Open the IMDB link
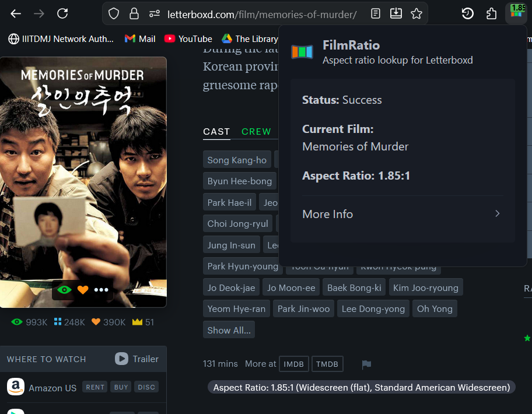Viewport: 532px width, 414px height. pos(294,364)
